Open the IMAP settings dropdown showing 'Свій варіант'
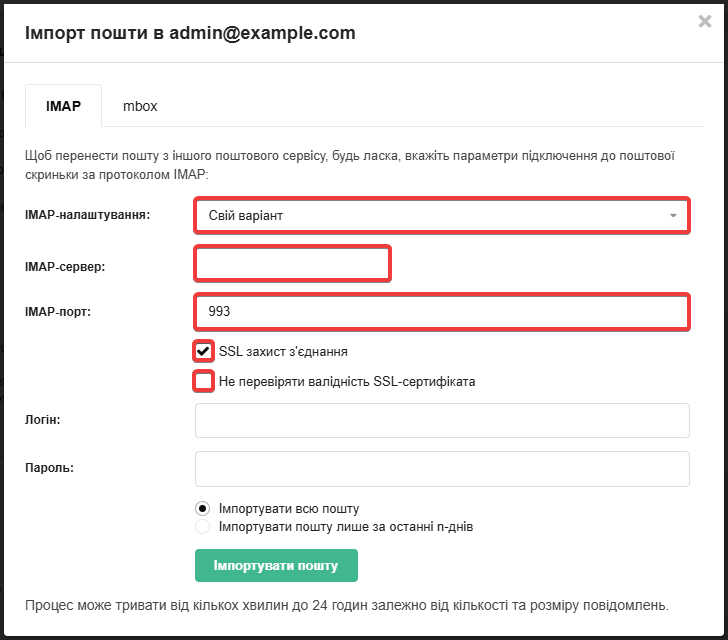 point(441,215)
